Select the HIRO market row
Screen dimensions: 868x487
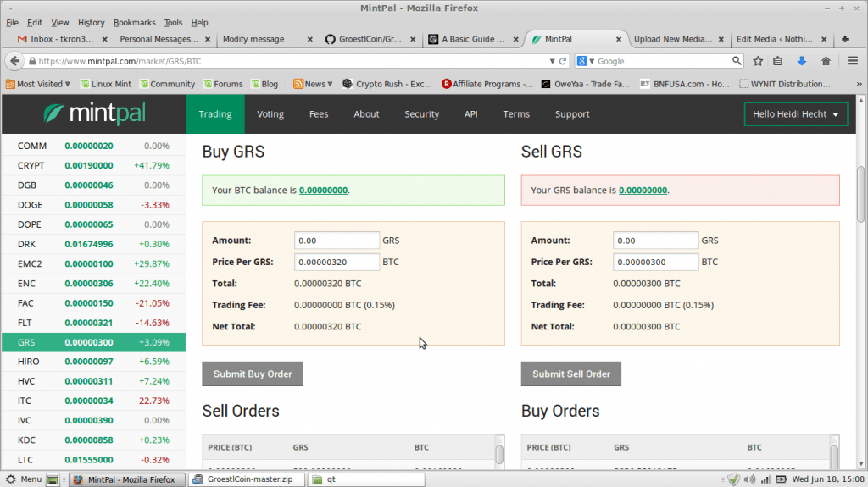93,362
